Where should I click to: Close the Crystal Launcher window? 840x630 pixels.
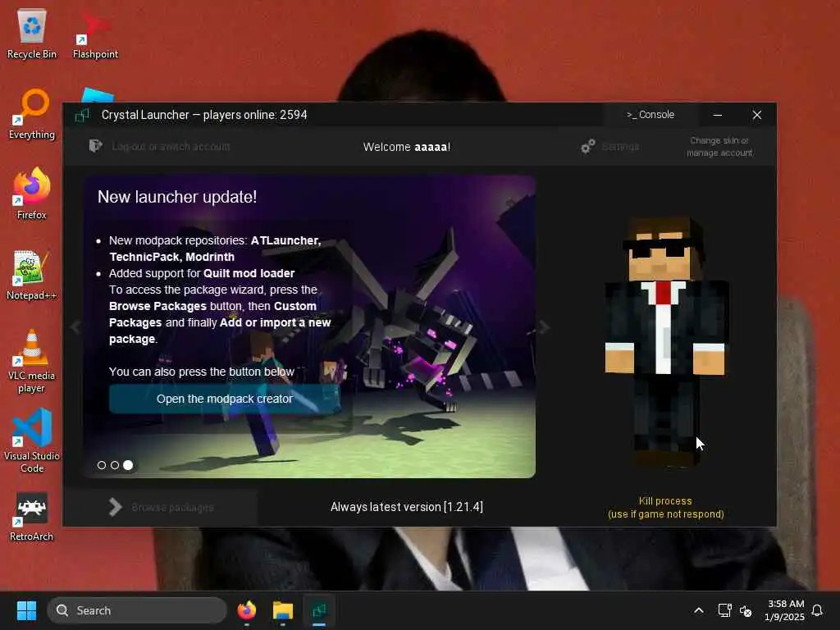(x=756, y=115)
